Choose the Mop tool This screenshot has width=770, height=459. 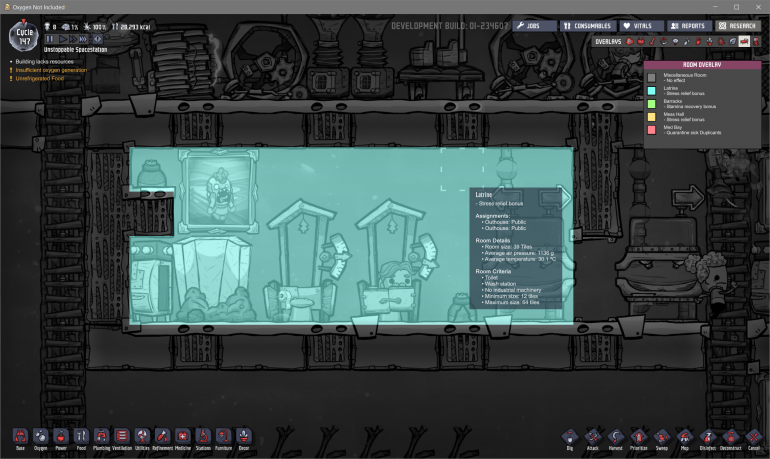(685, 437)
